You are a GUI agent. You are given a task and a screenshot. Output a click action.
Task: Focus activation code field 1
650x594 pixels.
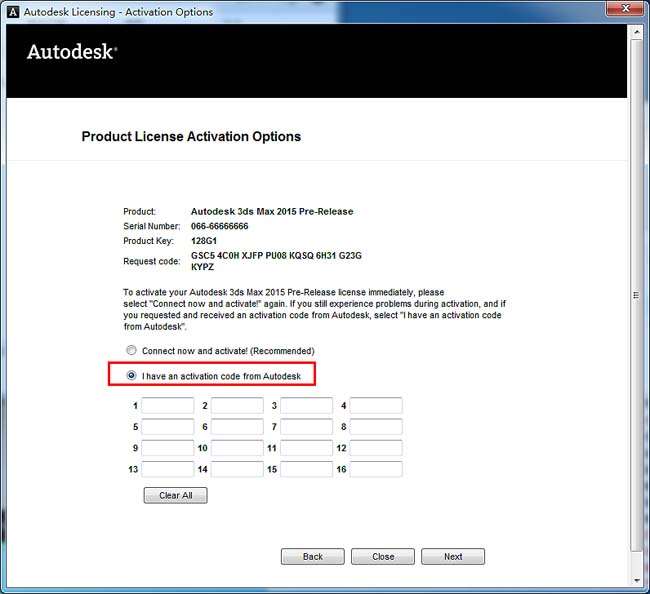(168, 406)
